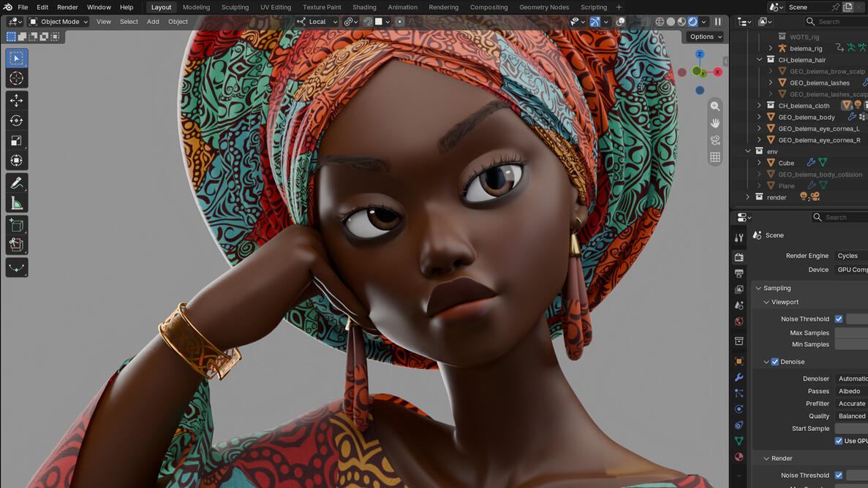
Task: Toggle camera view icon in viewport
Action: 715,140
